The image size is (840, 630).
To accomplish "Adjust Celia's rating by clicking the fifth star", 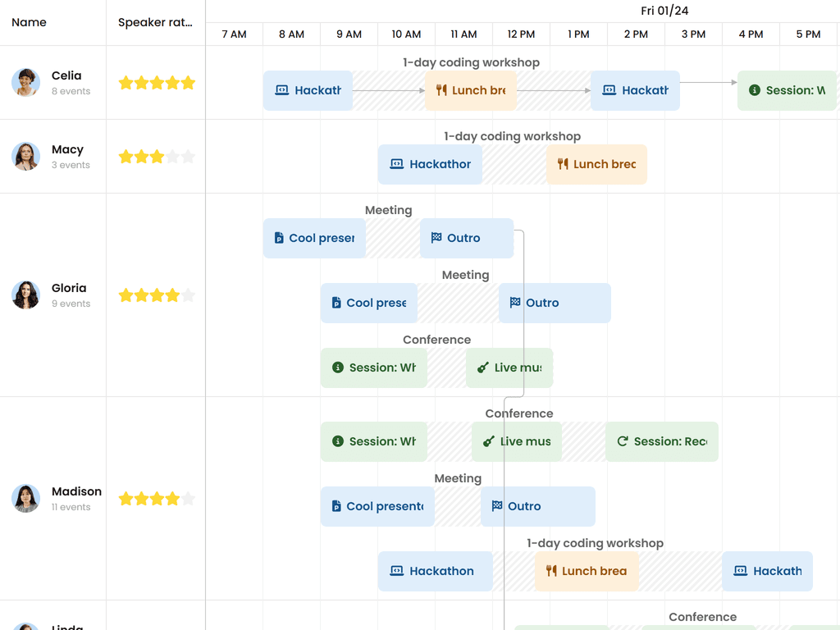I will coord(188,83).
